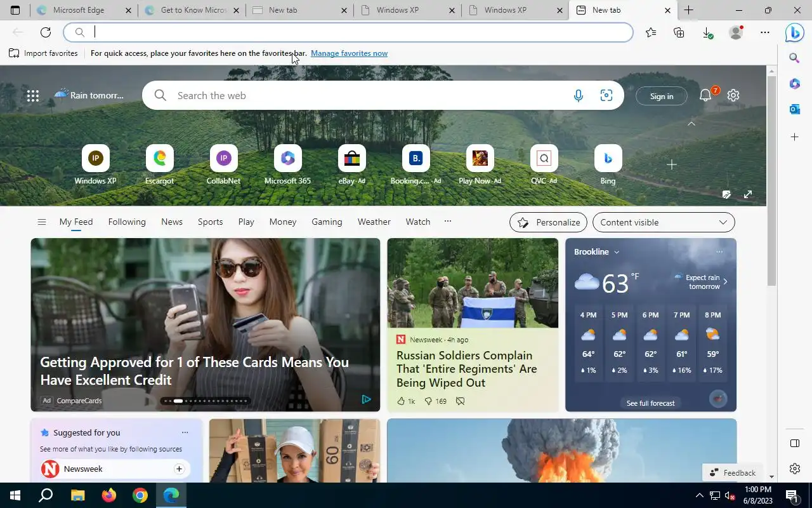Viewport: 812px width, 508px height.
Task: Collapse quick links with the up chevron
Action: [x=691, y=124]
